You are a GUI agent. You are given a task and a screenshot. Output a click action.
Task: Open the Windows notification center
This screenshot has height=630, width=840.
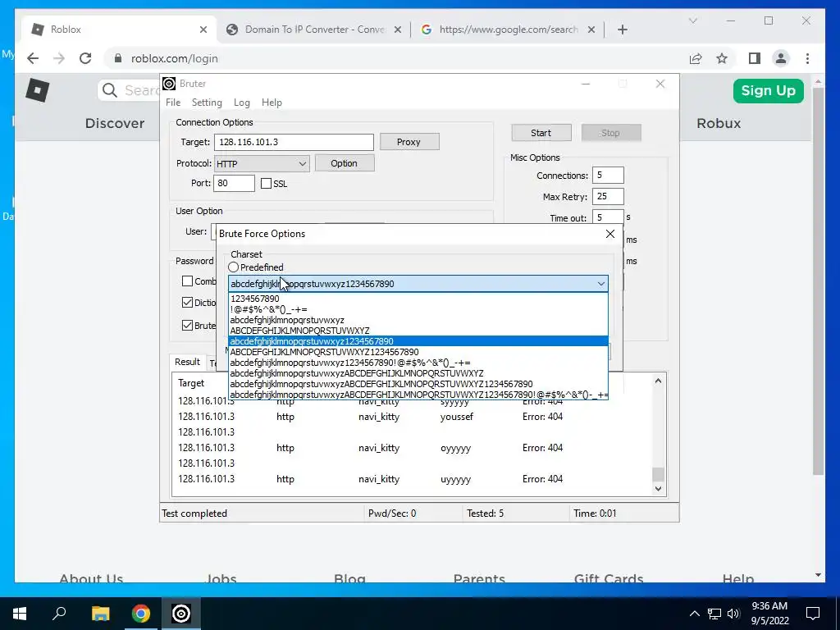813,614
